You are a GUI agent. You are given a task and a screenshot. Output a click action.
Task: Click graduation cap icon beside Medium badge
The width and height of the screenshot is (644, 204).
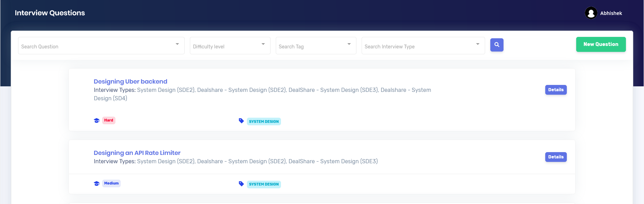[x=97, y=183]
